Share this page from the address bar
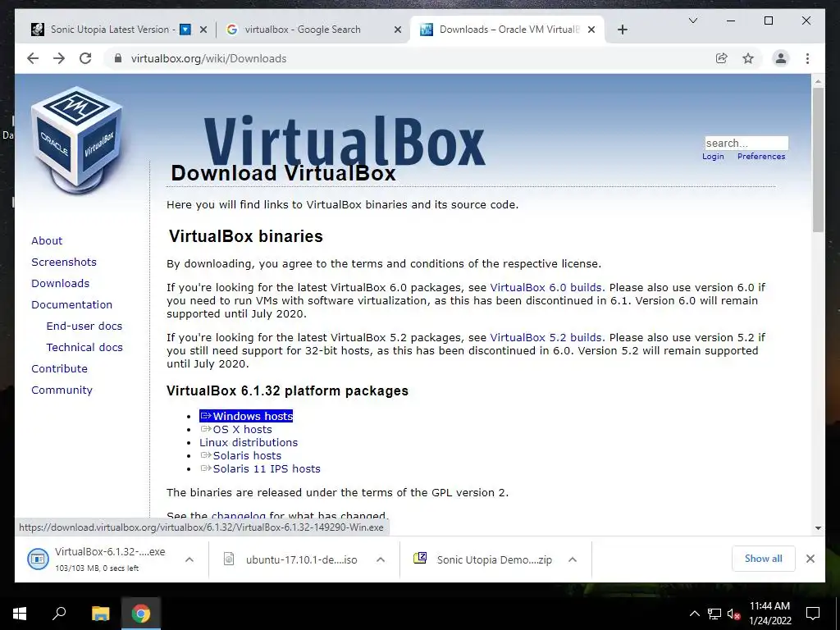This screenshot has width=840, height=630. [722, 58]
